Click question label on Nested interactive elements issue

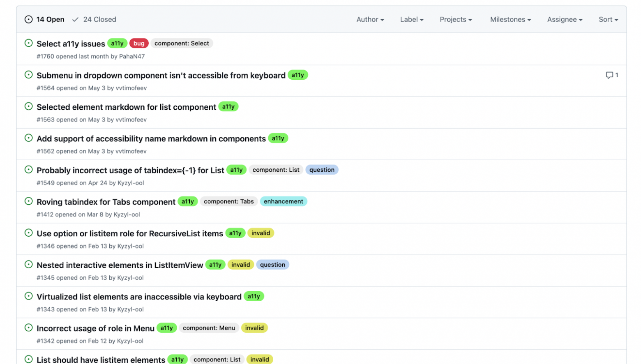pyautogui.click(x=272, y=265)
